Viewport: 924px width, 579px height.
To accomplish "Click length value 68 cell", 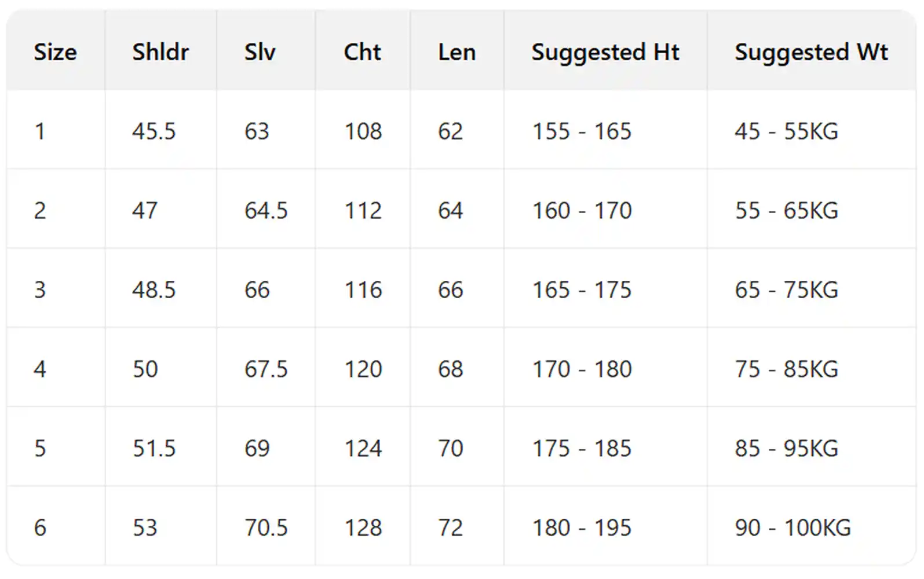I will tap(450, 369).
